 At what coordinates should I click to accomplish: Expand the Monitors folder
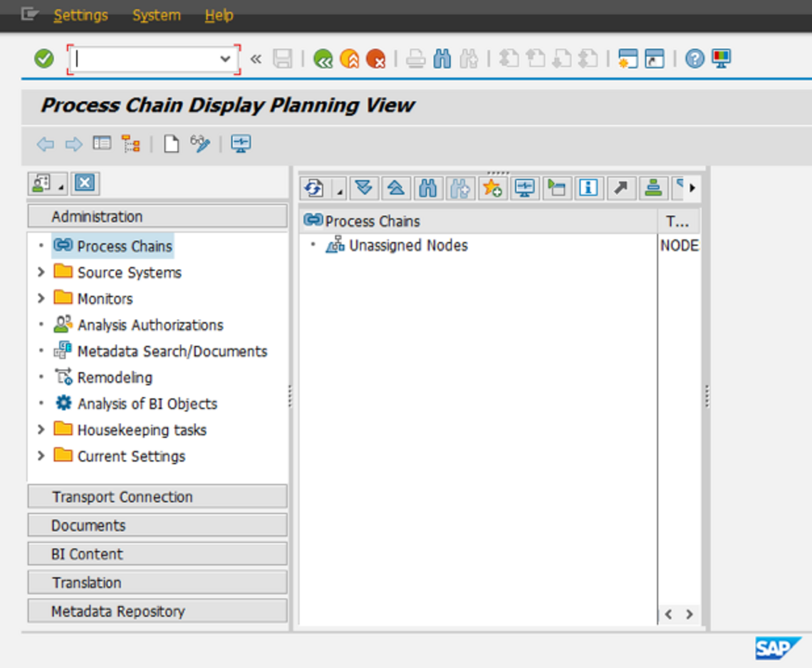click(41, 298)
